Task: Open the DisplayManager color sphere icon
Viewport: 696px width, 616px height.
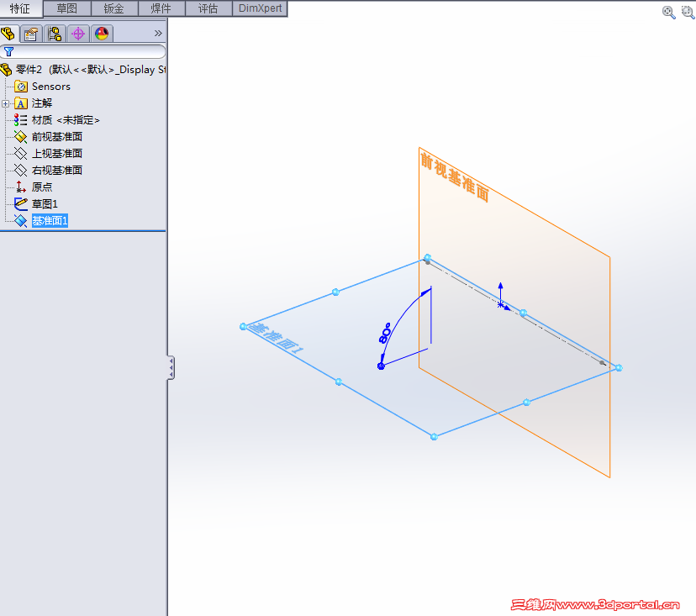Action: coord(102,34)
